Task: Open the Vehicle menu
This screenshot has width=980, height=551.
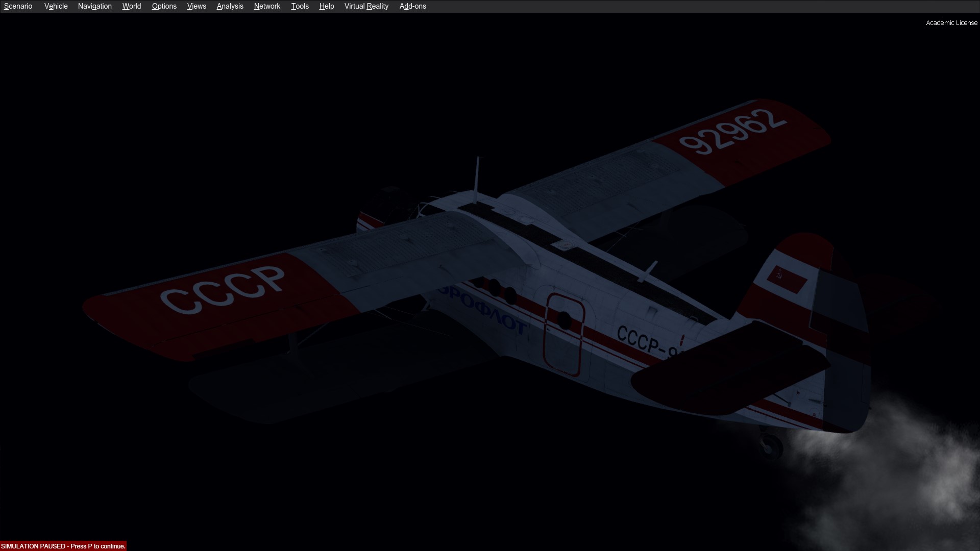Action: tap(56, 6)
